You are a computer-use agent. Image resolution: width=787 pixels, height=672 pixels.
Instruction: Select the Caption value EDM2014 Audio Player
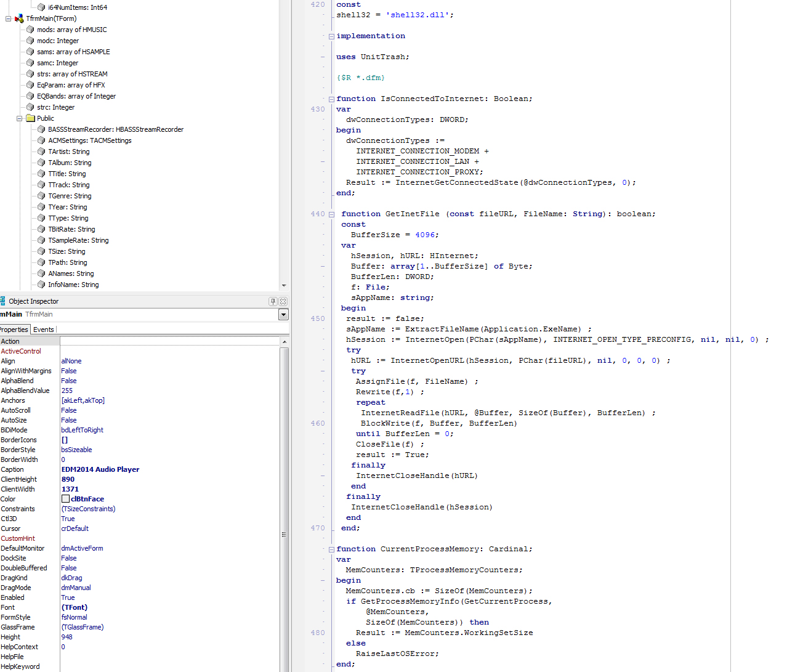[x=100, y=469]
